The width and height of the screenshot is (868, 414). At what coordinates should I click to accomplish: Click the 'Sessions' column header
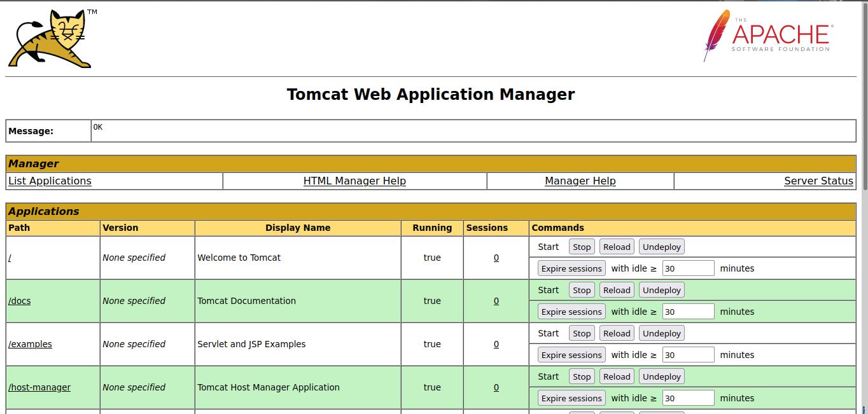(x=487, y=228)
